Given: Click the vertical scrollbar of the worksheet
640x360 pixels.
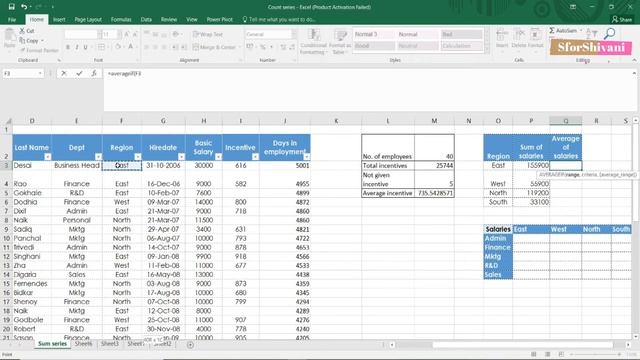Looking at the screenshot, I should pyautogui.click(x=636, y=228).
